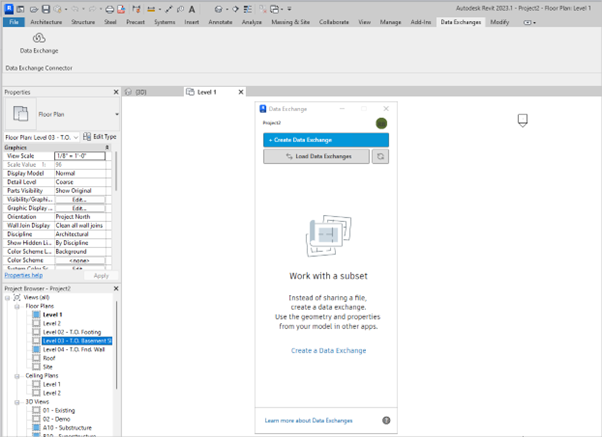Screen dimensions: 602x437
Task: Click the refresh icon beside Load Data Exchanges
Action: coord(380,156)
